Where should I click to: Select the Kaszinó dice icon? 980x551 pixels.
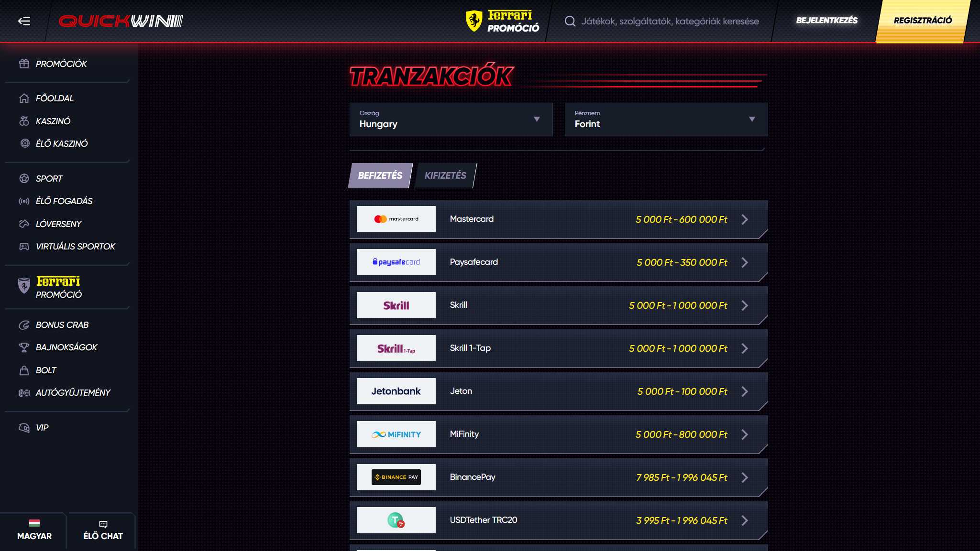(x=24, y=121)
